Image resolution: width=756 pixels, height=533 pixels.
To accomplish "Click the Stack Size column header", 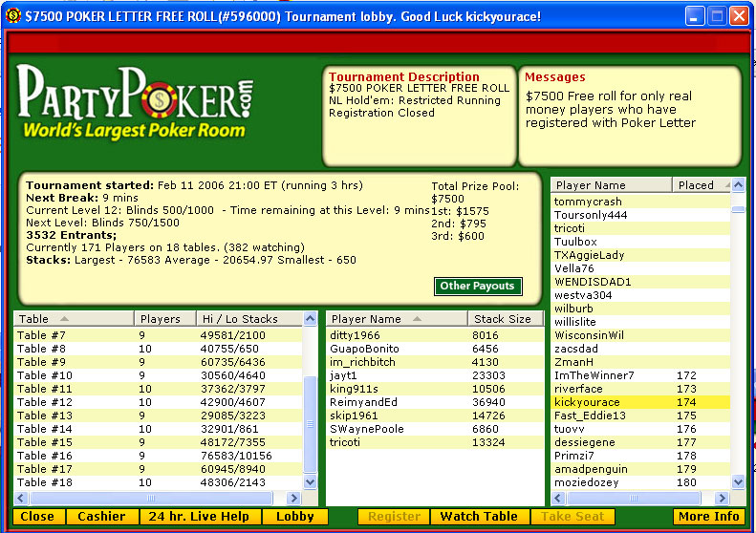I will click(x=503, y=319).
